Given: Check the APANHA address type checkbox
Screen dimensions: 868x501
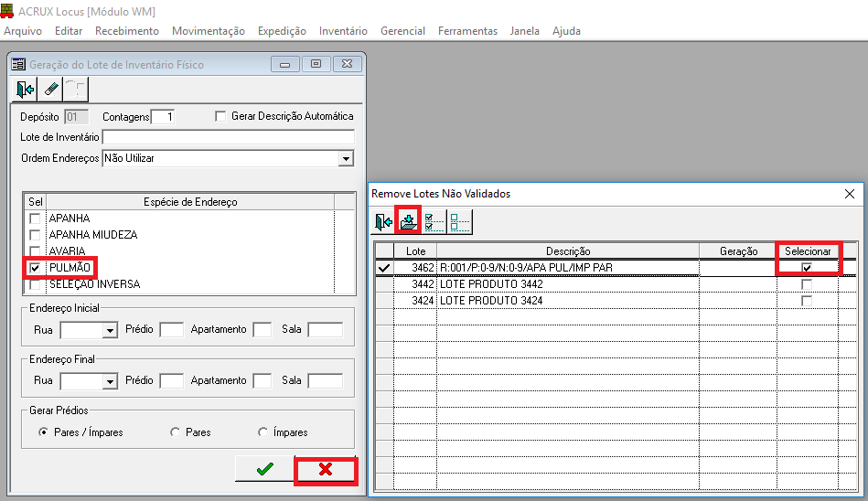Looking at the screenshot, I should (35, 219).
